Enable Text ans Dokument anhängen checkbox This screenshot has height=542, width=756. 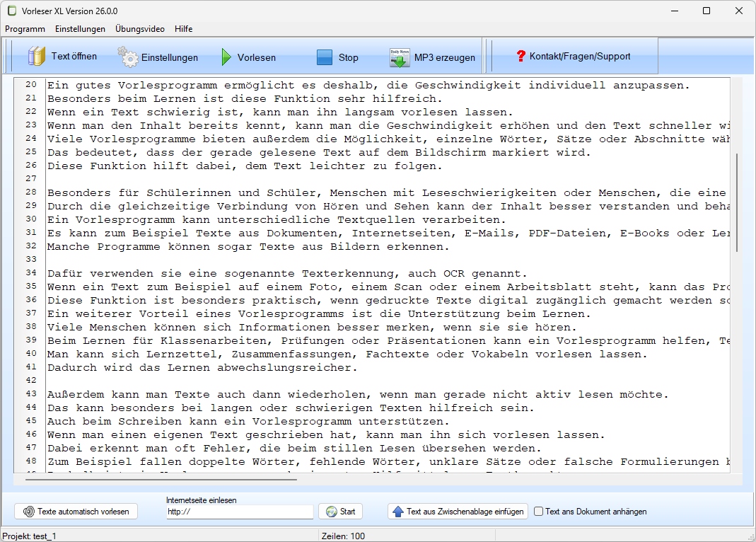click(539, 512)
